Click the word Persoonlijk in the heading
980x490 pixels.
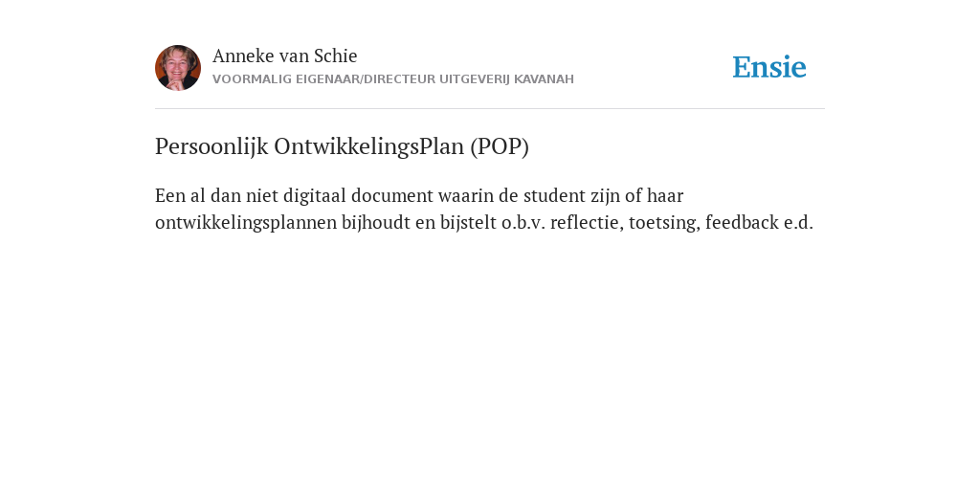[x=212, y=146]
